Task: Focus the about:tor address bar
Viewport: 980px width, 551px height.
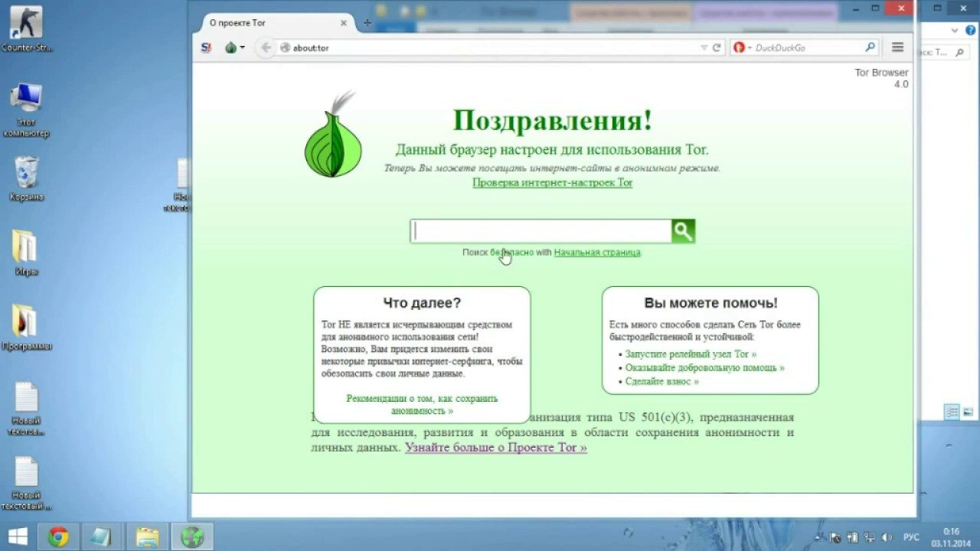Action: click(490, 47)
